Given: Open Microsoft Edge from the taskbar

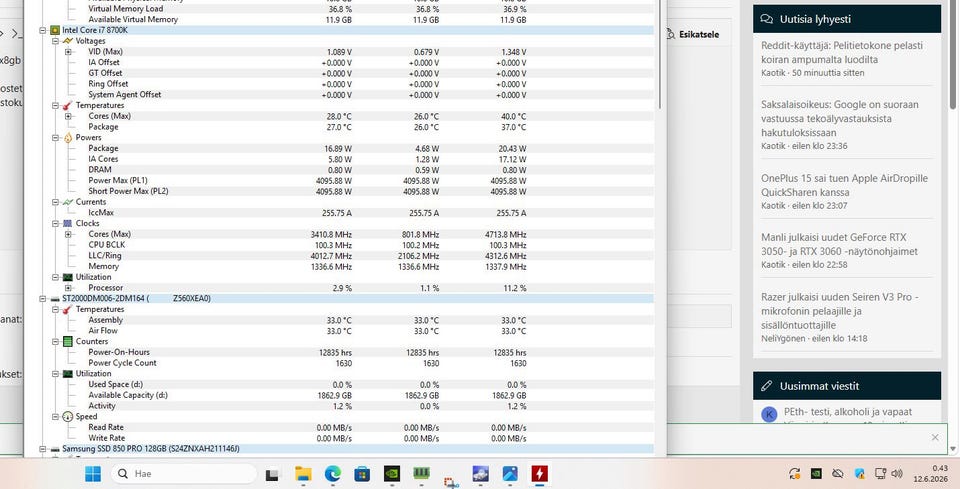Looking at the screenshot, I should 332,473.
